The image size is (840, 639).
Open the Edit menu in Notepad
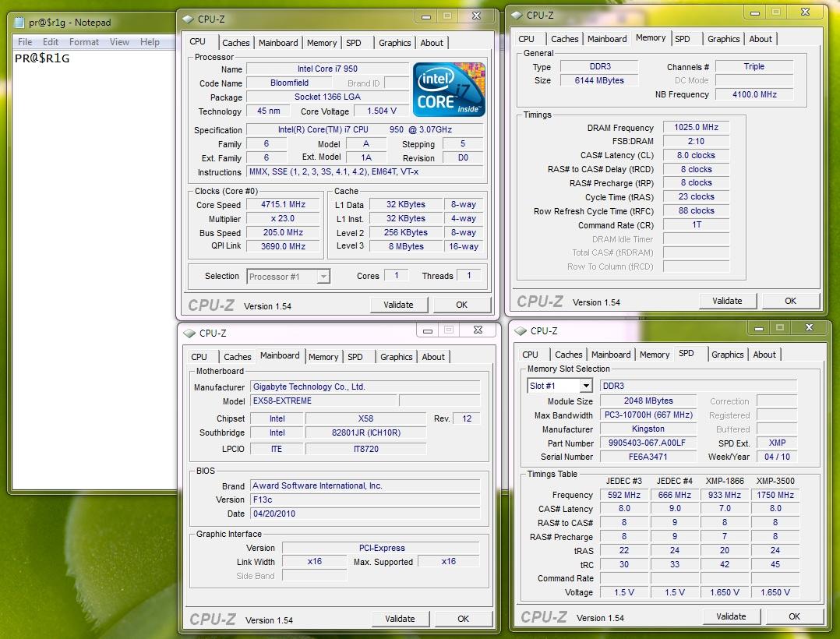click(x=51, y=42)
